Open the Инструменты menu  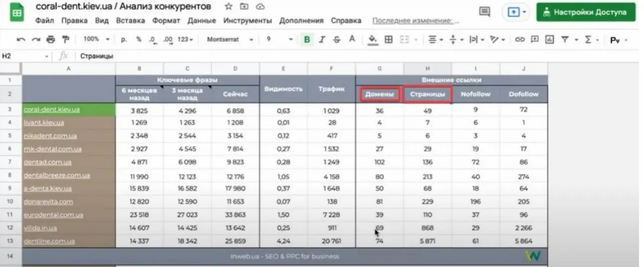(247, 20)
